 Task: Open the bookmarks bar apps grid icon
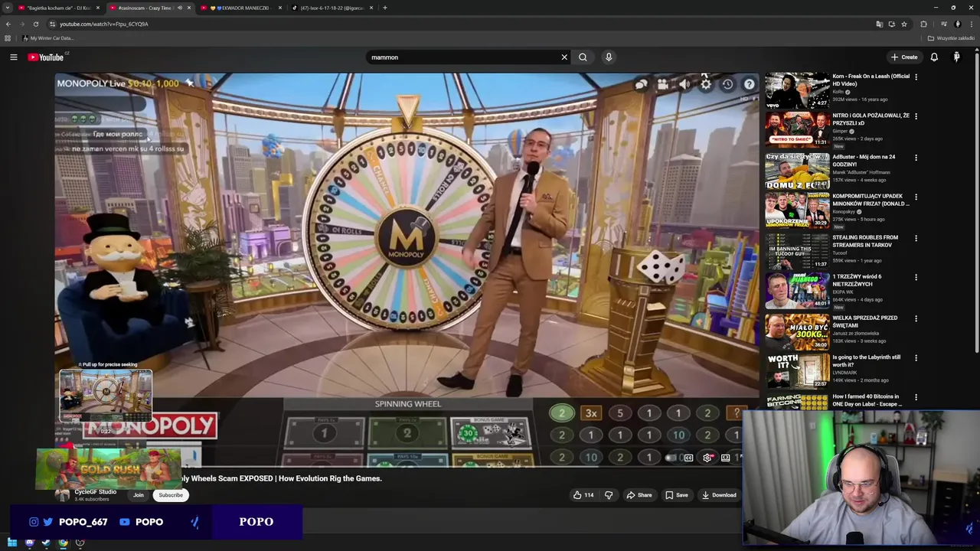pos(8,38)
